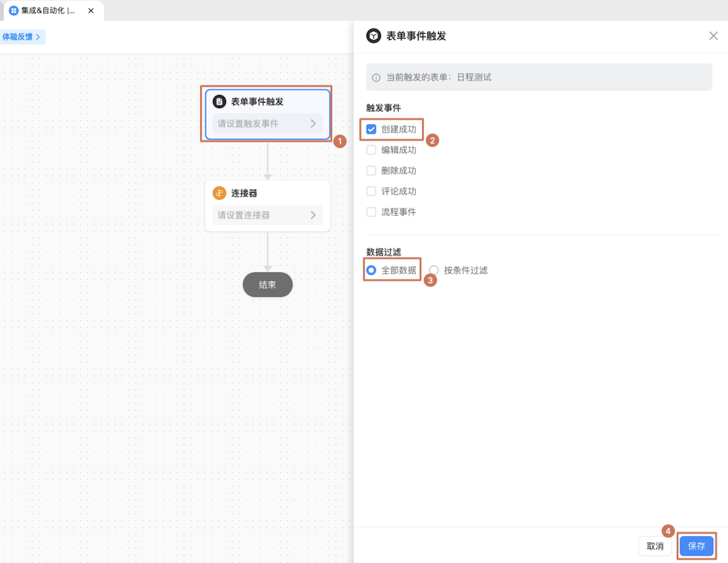Click the browser tab favicon

(14, 10)
